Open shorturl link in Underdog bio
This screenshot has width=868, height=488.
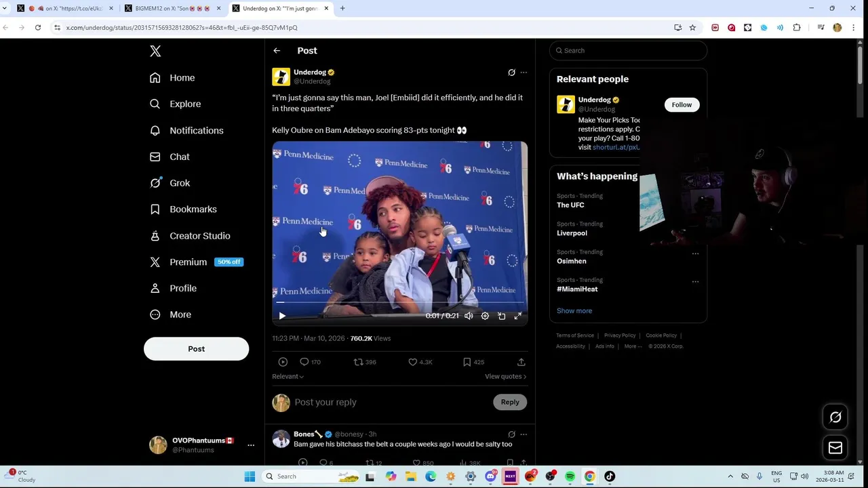tap(616, 147)
